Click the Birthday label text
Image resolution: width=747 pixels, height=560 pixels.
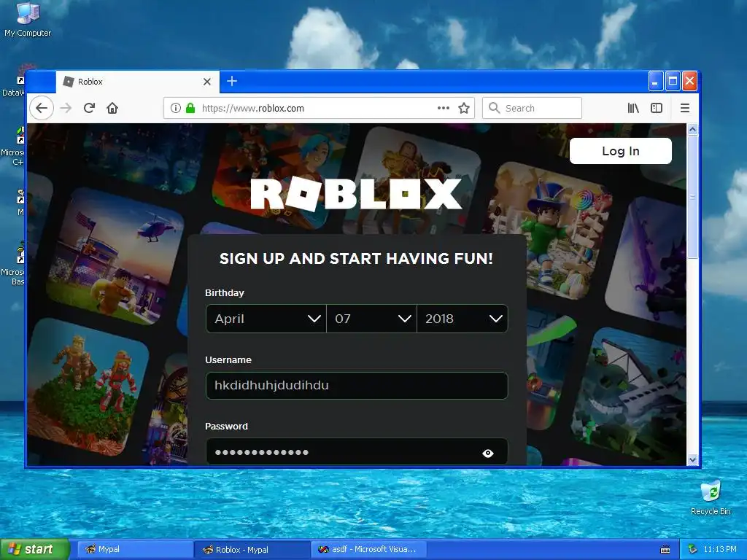click(x=225, y=293)
